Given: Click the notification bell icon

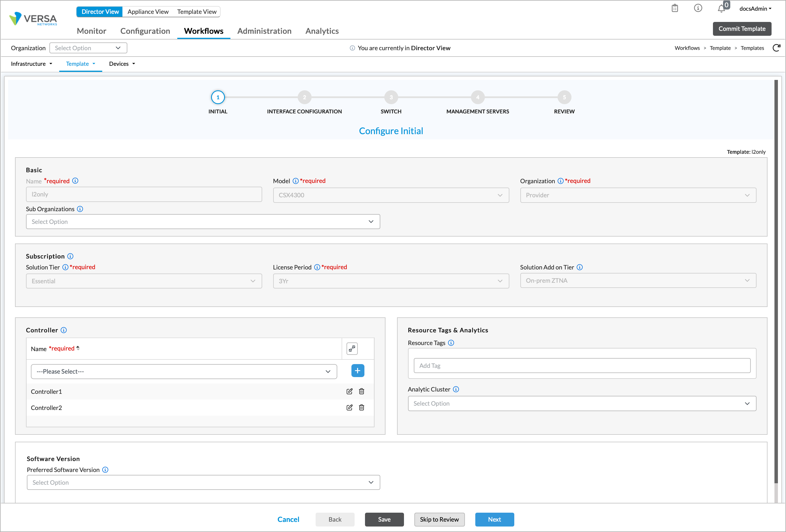Looking at the screenshot, I should [721, 9].
